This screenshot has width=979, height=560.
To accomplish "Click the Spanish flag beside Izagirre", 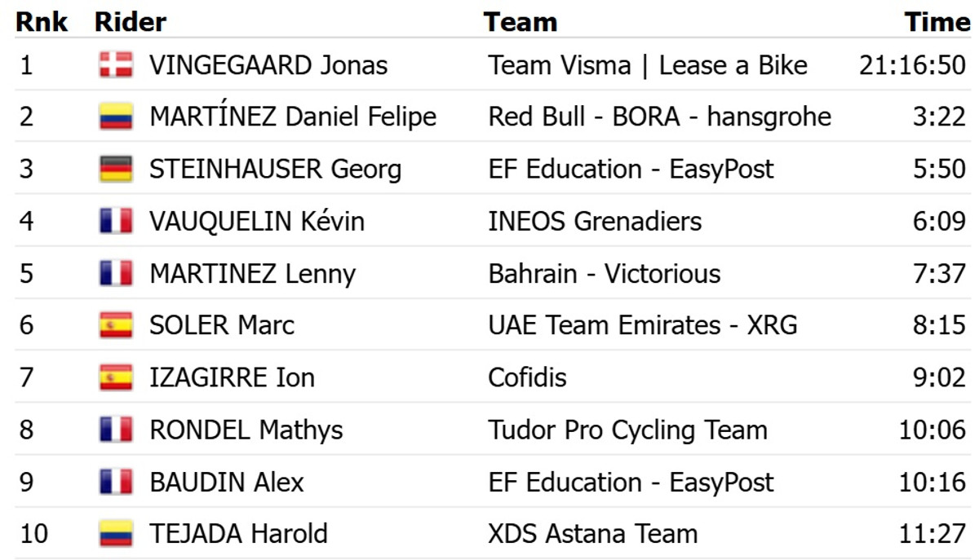I will click(x=115, y=378).
